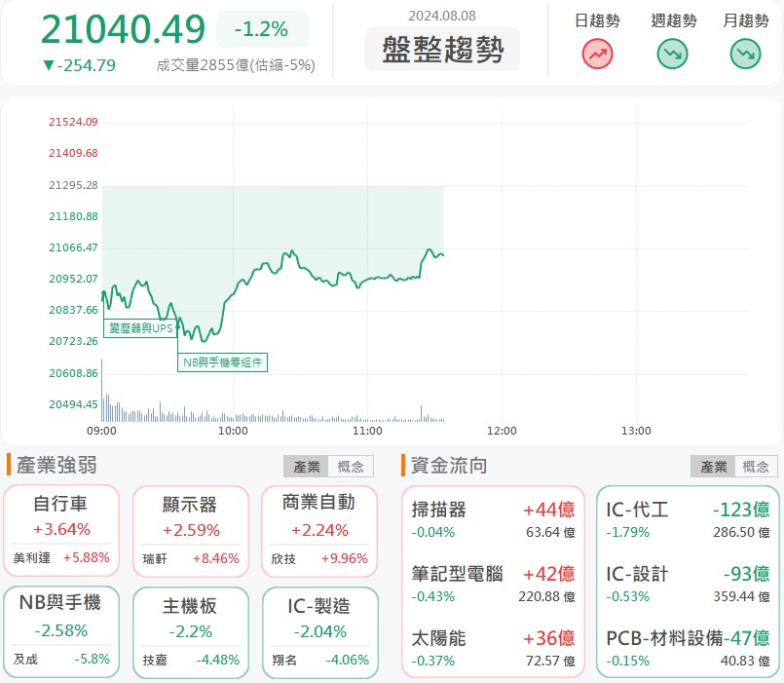Click 220.88 億 value for 筆記型電腦
Image resolution: width=784 pixels, height=683 pixels.
coord(546,596)
